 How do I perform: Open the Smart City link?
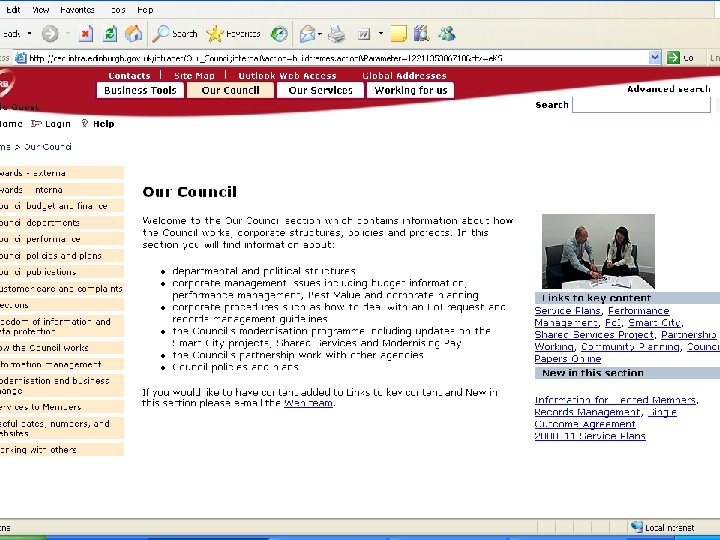[x=654, y=323]
